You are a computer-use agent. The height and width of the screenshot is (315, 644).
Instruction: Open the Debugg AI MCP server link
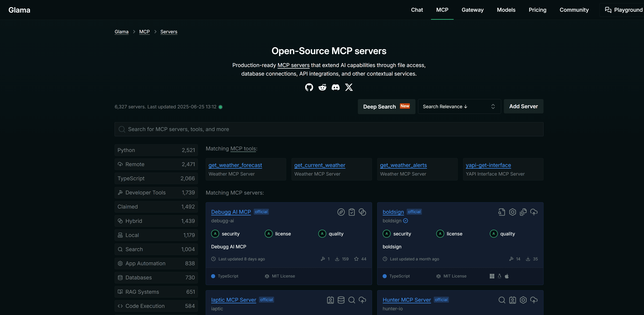231,212
